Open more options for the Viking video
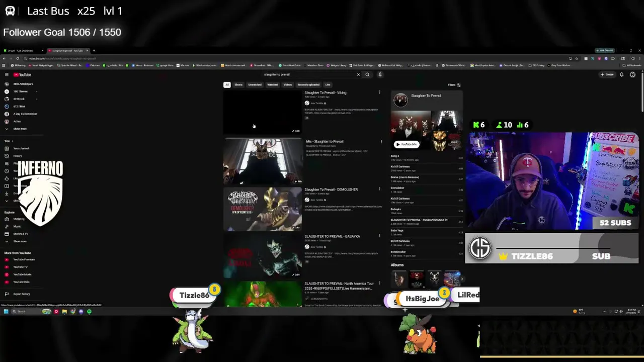 pos(379,93)
